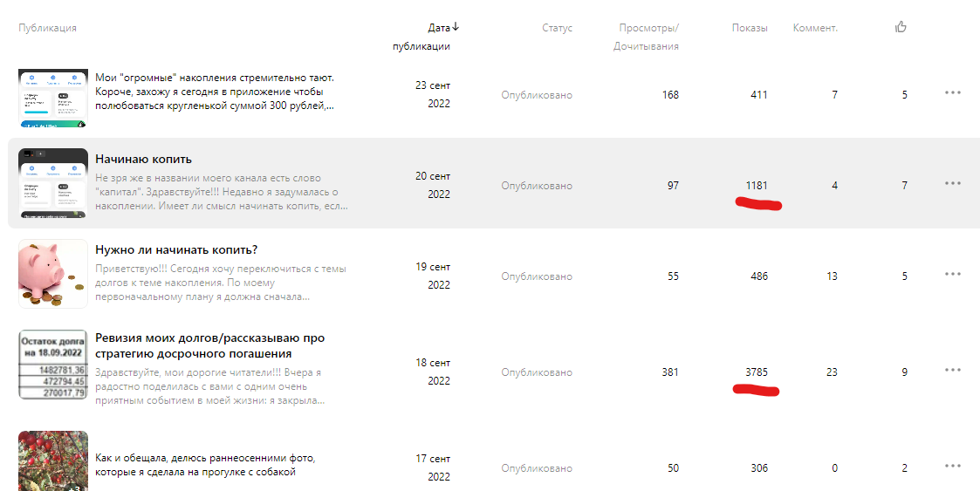The width and height of the screenshot is (980, 491).
Task: Open the debt table thumbnail
Action: 53,365
